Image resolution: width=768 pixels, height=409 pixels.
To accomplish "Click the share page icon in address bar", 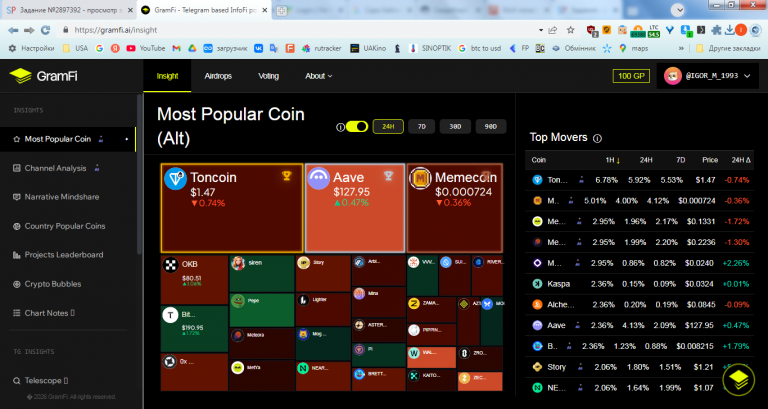I will [553, 30].
